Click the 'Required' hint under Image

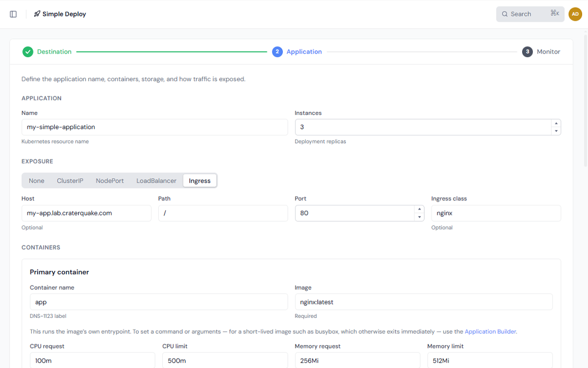(x=306, y=316)
